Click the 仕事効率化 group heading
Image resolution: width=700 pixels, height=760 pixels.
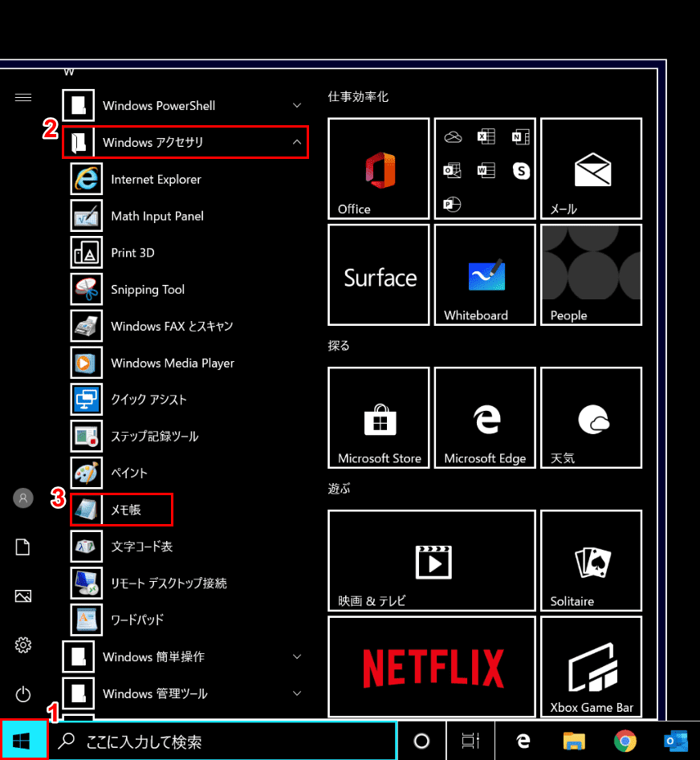click(x=358, y=96)
